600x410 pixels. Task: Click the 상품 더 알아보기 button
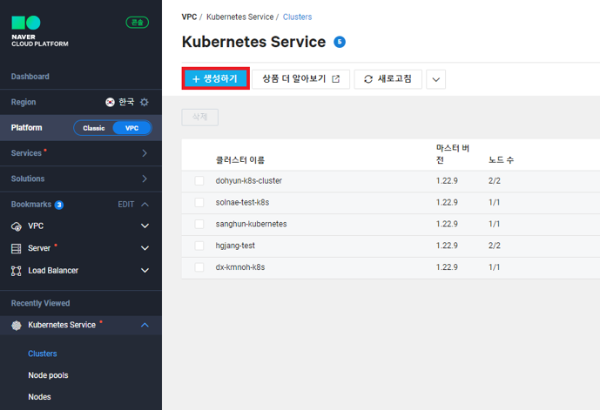tap(301, 79)
